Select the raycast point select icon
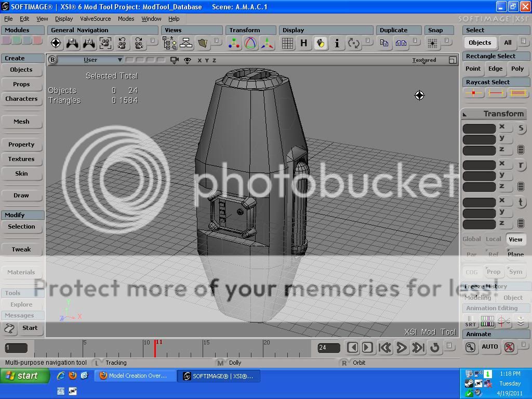Screen dimensions: 532x399 pyautogui.click(x=473, y=93)
